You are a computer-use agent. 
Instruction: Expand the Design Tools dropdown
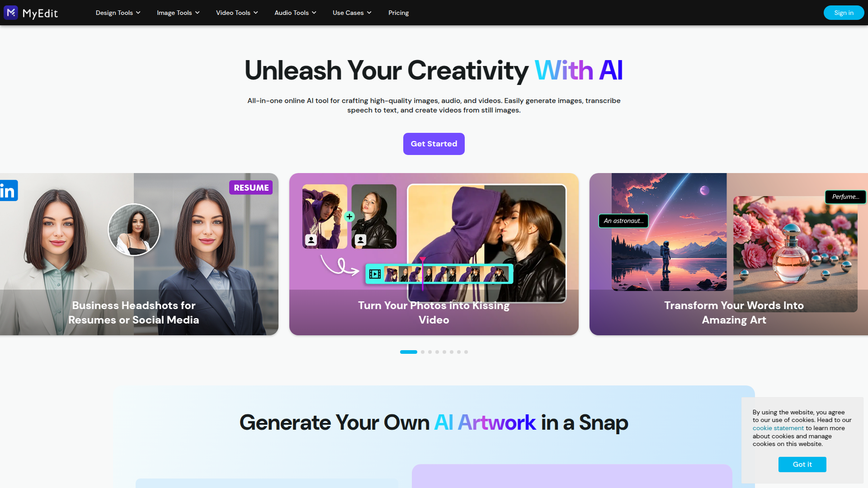point(118,13)
